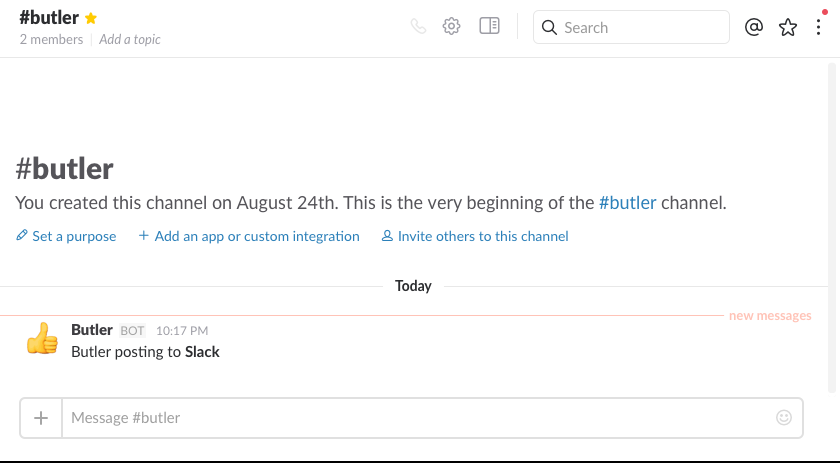The height and width of the screenshot is (463, 840).
Task: Open starred items star icon
Action: (788, 27)
